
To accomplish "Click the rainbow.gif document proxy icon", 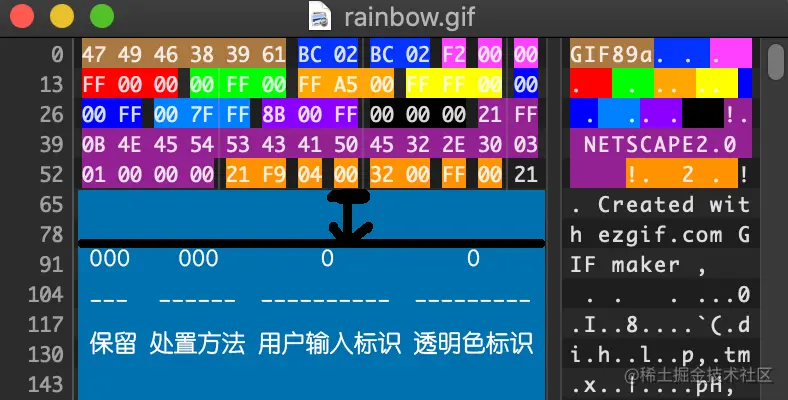I will click(320, 16).
